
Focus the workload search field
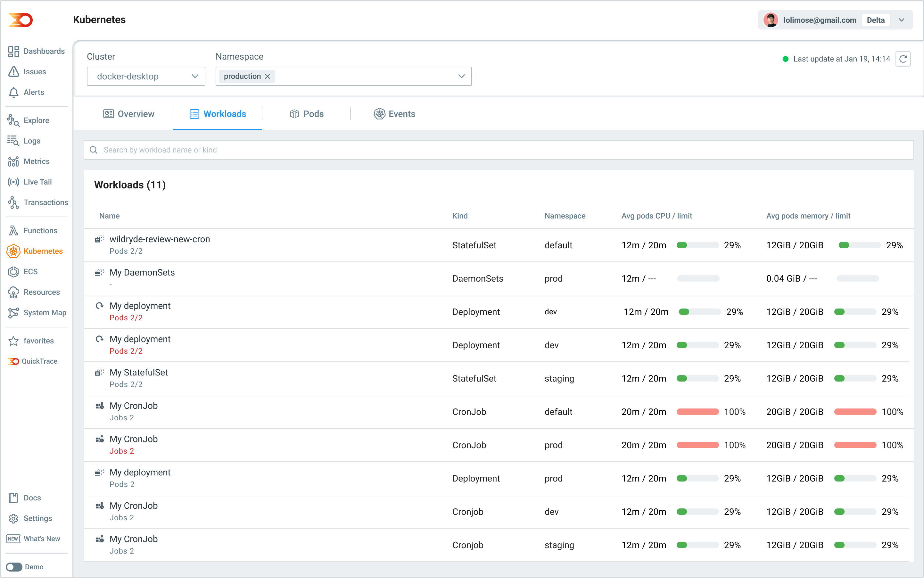pos(499,150)
